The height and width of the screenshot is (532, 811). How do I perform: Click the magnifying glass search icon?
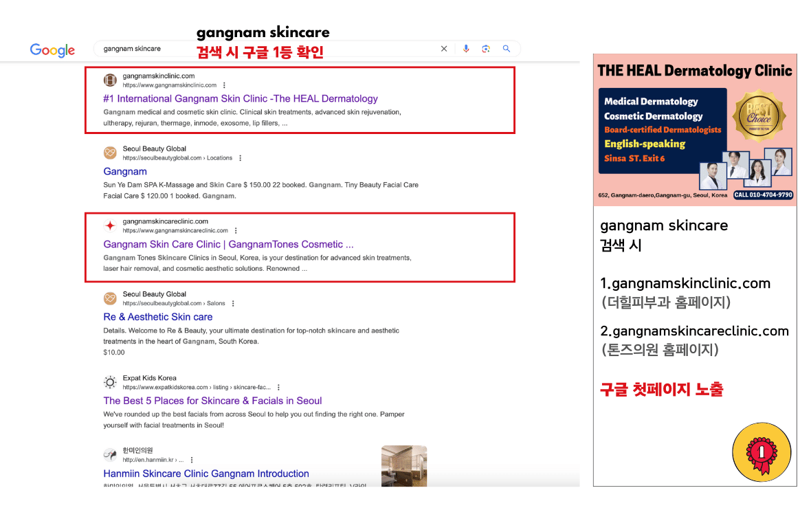(x=507, y=49)
